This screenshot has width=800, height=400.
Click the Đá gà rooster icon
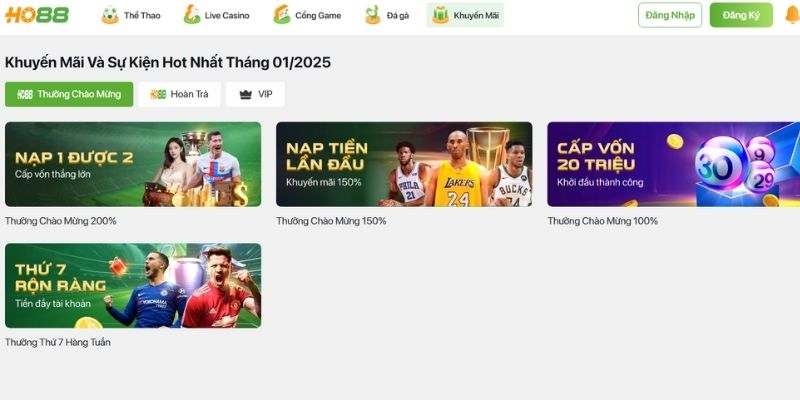pyautogui.click(x=373, y=15)
